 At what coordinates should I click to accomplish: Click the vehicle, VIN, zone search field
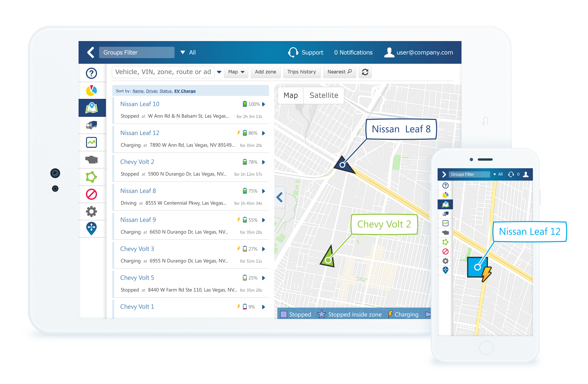(163, 72)
